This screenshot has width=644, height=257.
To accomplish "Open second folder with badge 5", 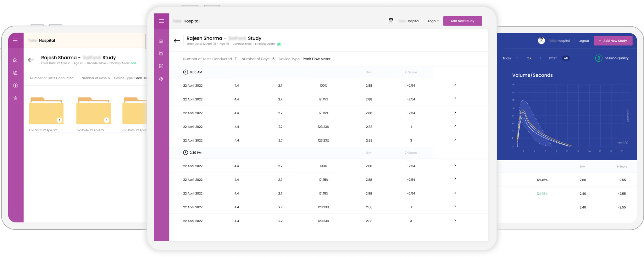I will point(94,111).
